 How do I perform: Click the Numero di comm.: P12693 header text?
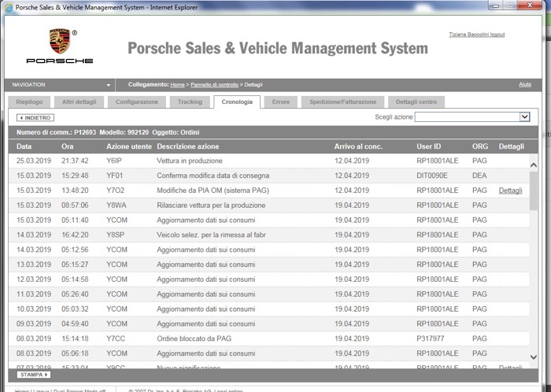pos(56,132)
